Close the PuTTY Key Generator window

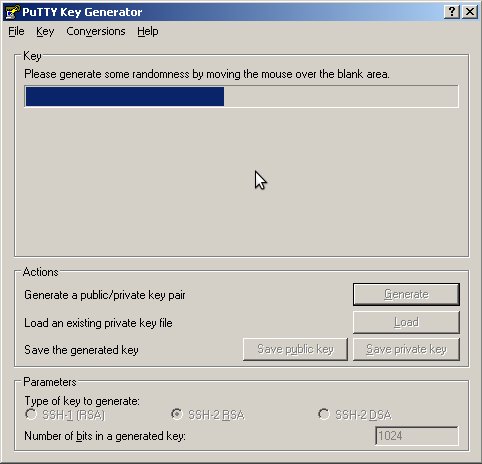[470, 12]
